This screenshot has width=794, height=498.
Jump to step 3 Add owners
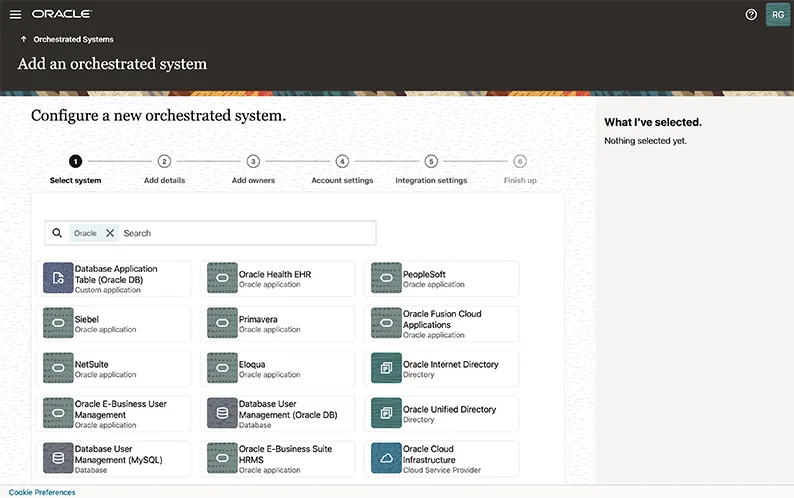[x=253, y=161]
